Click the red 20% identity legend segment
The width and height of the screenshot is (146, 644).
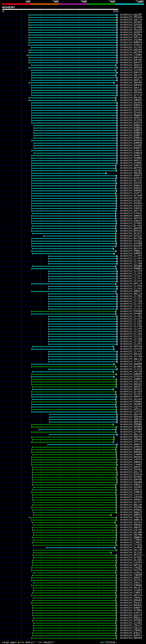pyautogui.click(x=16, y=4)
